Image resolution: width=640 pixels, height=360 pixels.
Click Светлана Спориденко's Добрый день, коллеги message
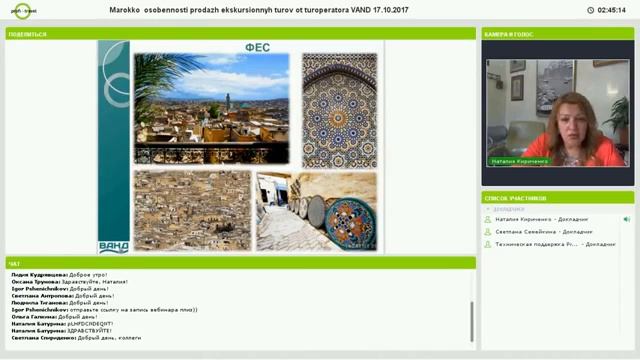pos(76,338)
